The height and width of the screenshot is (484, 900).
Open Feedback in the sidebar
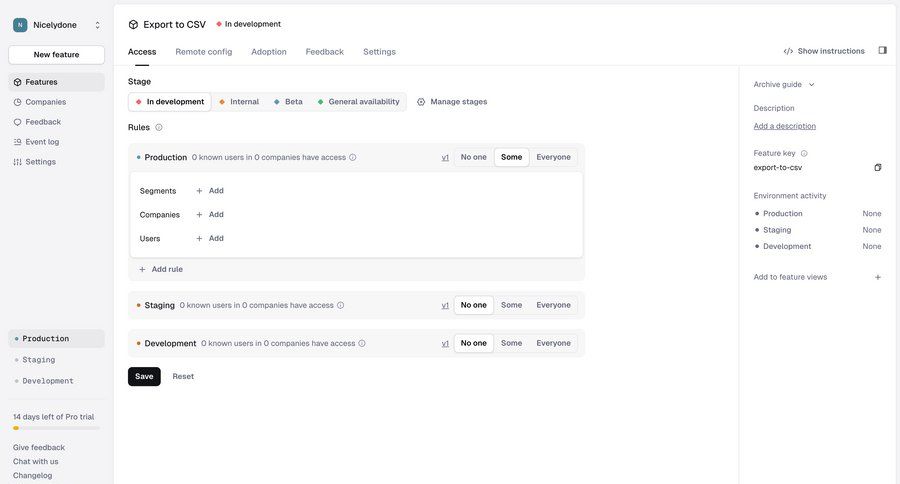[x=56, y=122]
